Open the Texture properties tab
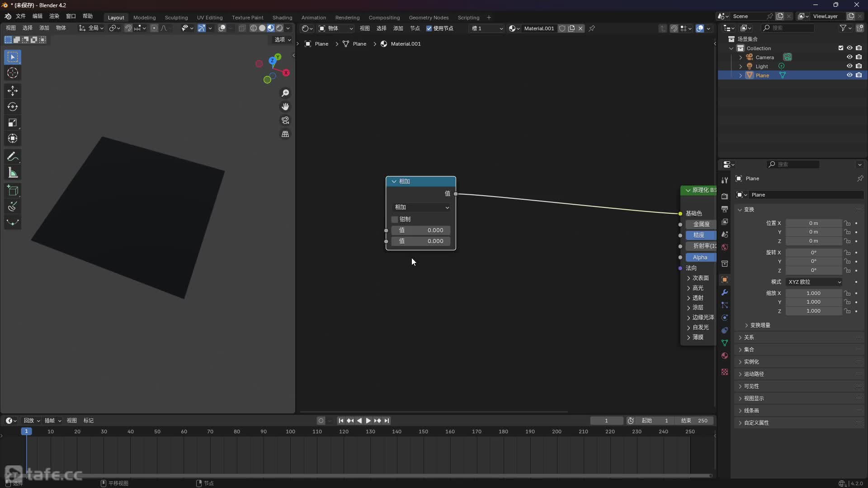The image size is (868, 488). tap(725, 372)
